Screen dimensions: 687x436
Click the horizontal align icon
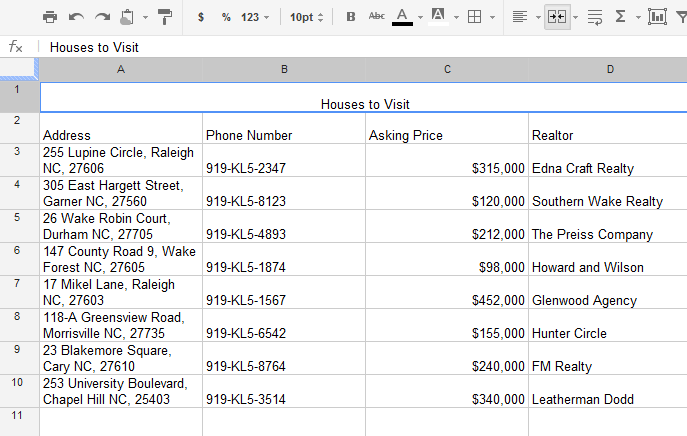(520, 17)
